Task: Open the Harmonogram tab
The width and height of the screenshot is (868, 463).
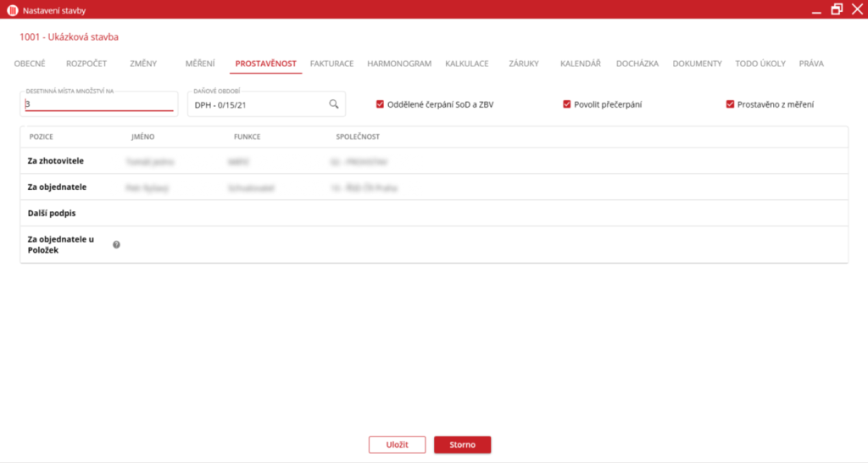Action: (x=399, y=64)
